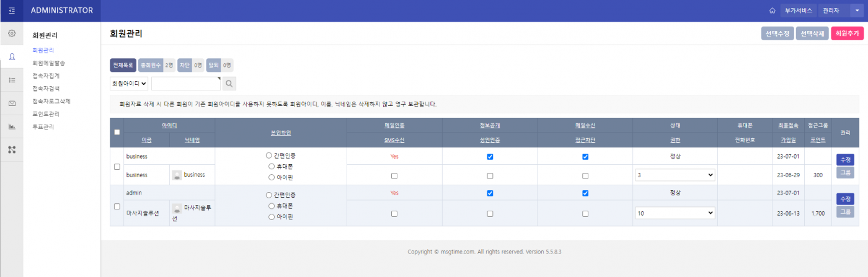Collapse the sidebar with the menu toggle icon
The height and width of the screenshot is (277, 868).
(x=12, y=11)
